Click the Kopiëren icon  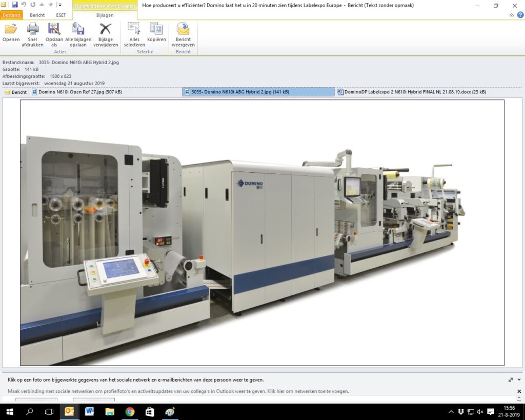[x=156, y=29]
